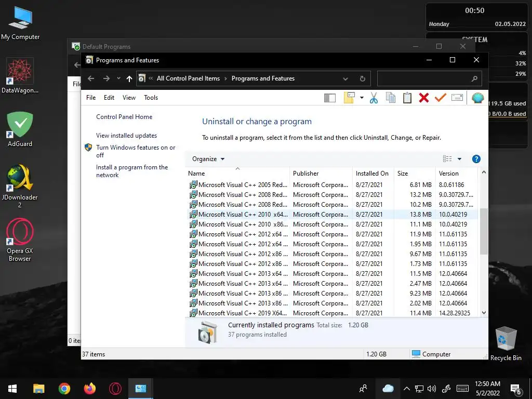Click the volume speaker tray icon
This screenshot has height=399, width=532.
tap(432, 389)
